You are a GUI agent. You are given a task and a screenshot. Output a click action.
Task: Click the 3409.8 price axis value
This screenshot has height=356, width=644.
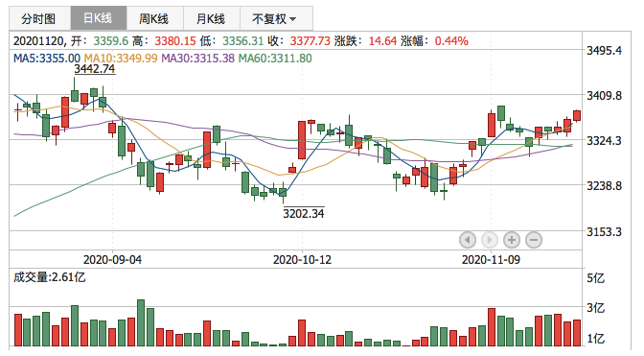click(604, 96)
